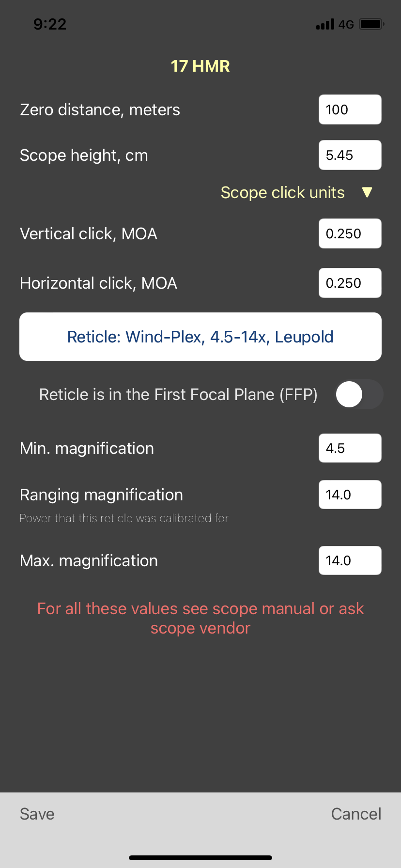The width and height of the screenshot is (401, 868).
Task: Tap the cellular signal strength icon
Action: pyautogui.click(x=325, y=24)
